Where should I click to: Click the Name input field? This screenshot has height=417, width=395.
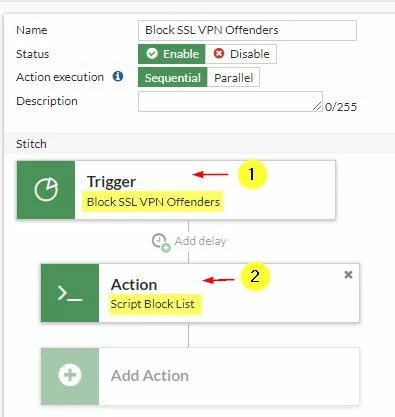[247, 30]
